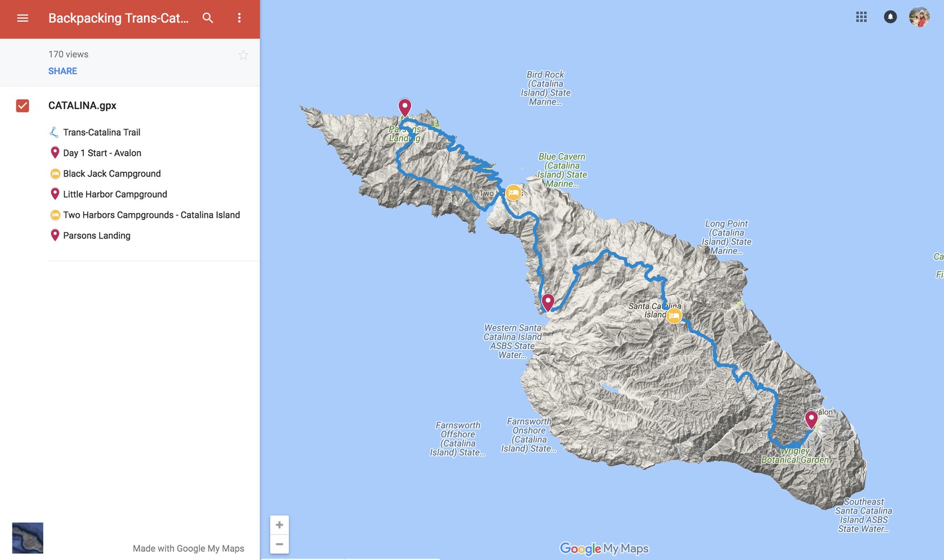Zoom in with the plus button
Viewport: 944px width, 560px height.
coord(280,525)
